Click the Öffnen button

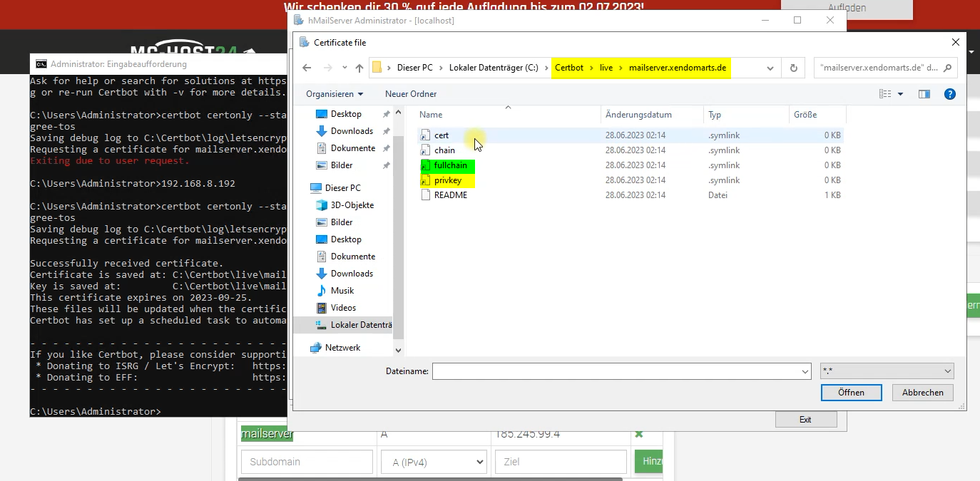point(851,393)
